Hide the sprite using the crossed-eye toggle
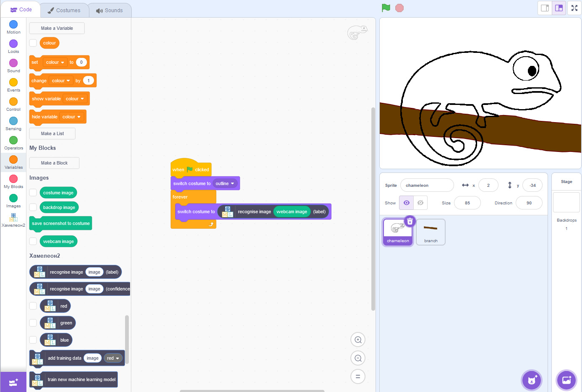Screen dimensions: 582x392 420,203
